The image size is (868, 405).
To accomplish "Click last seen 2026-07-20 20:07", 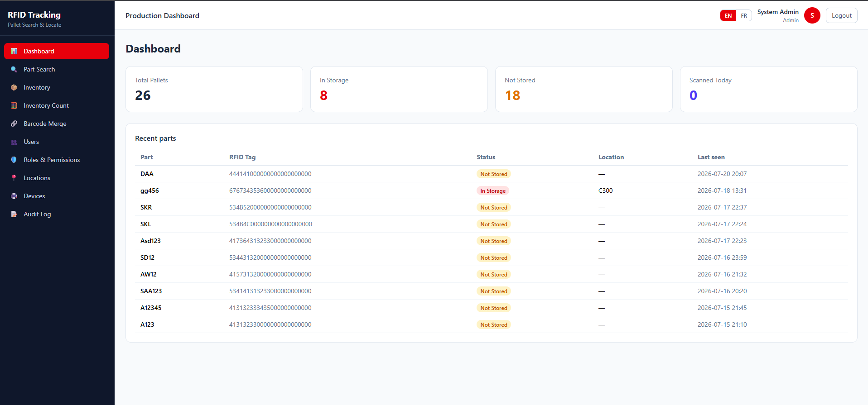I will pyautogui.click(x=722, y=174).
